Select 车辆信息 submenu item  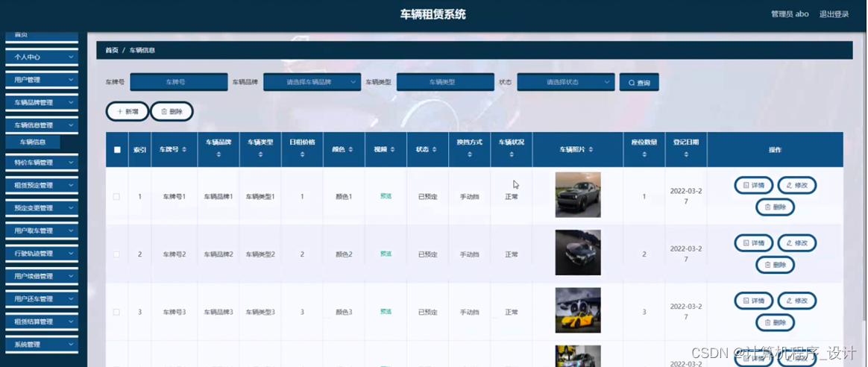coord(33,142)
